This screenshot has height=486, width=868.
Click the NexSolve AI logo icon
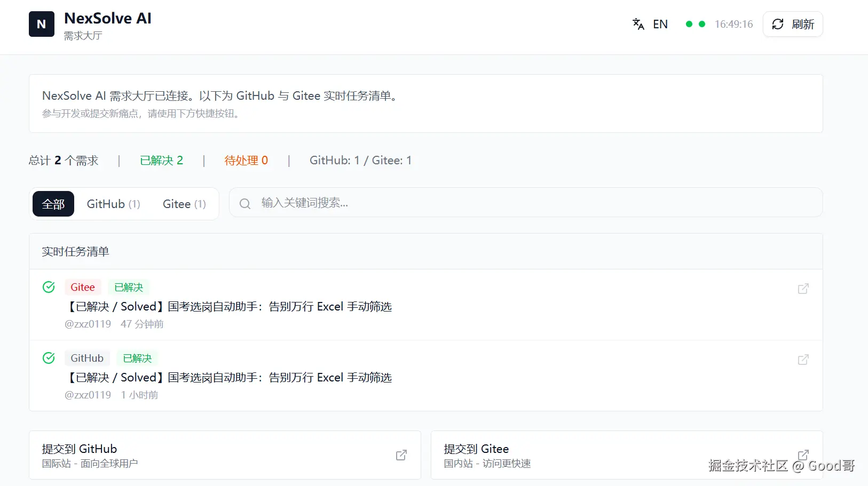pyautogui.click(x=41, y=23)
